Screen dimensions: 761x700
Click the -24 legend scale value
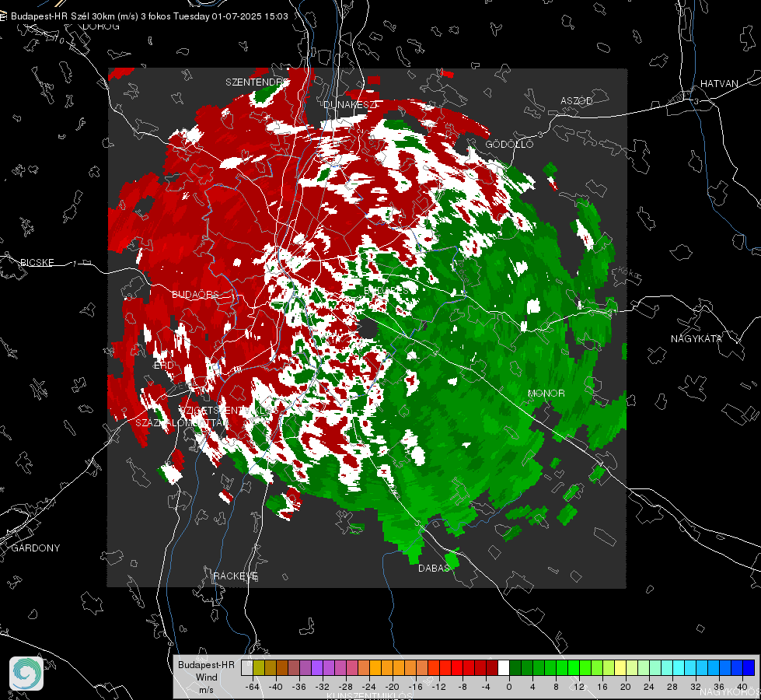(369, 687)
